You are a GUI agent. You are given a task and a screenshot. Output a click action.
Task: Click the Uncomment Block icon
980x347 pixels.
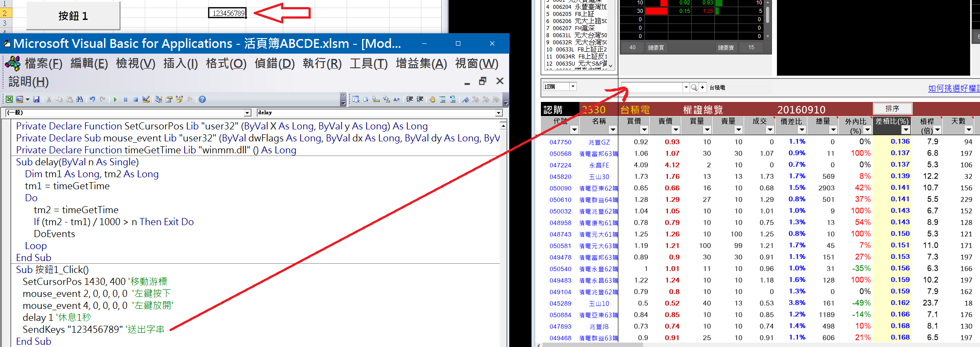[x=453, y=99]
